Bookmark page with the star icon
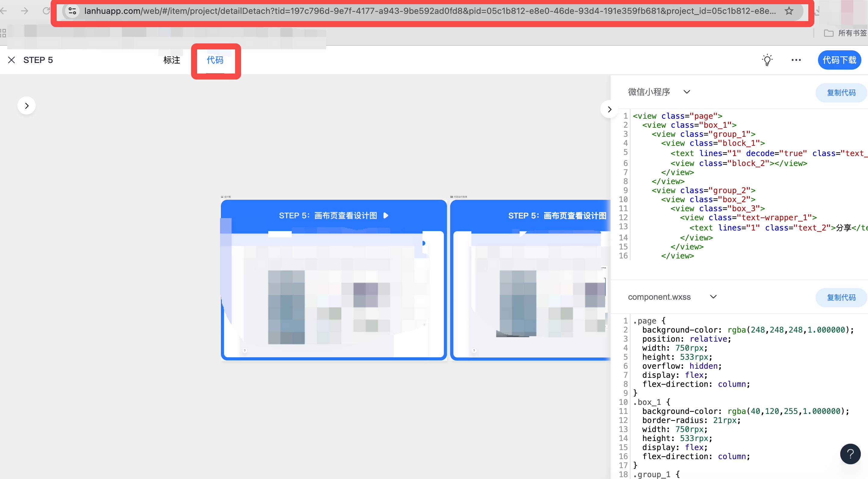Image resolution: width=868 pixels, height=479 pixels. [x=789, y=11]
